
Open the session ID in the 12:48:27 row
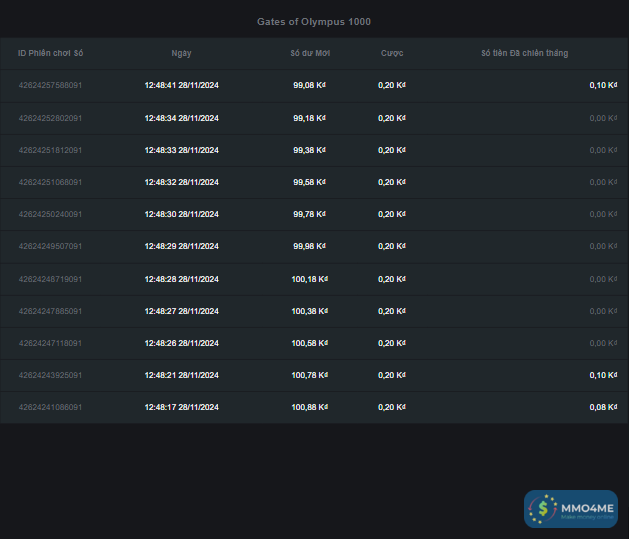(x=50, y=311)
